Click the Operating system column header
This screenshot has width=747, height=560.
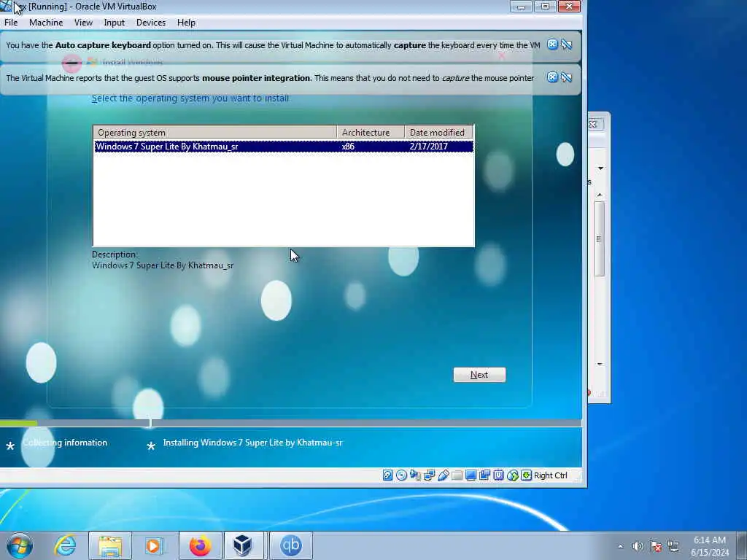pos(215,133)
